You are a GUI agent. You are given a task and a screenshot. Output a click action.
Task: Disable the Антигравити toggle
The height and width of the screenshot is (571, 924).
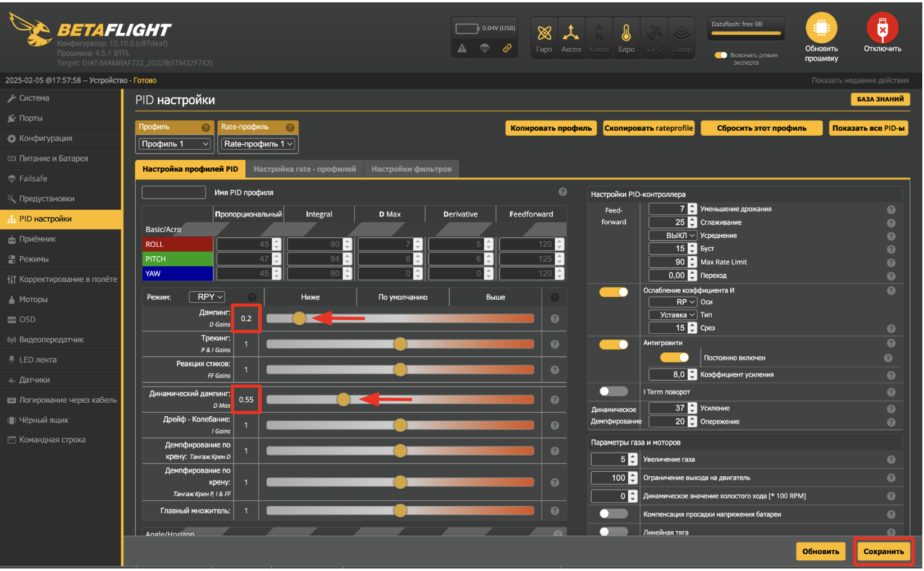click(x=614, y=344)
